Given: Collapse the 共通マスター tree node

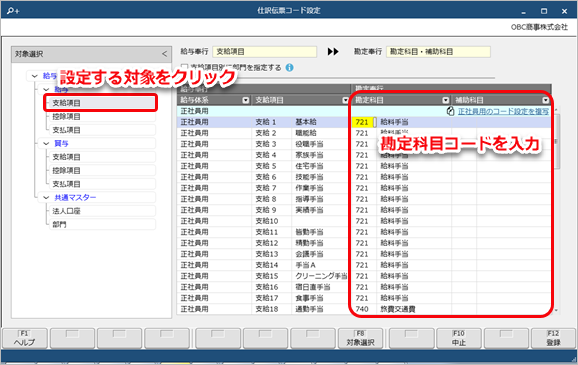Looking at the screenshot, I should (x=46, y=198).
